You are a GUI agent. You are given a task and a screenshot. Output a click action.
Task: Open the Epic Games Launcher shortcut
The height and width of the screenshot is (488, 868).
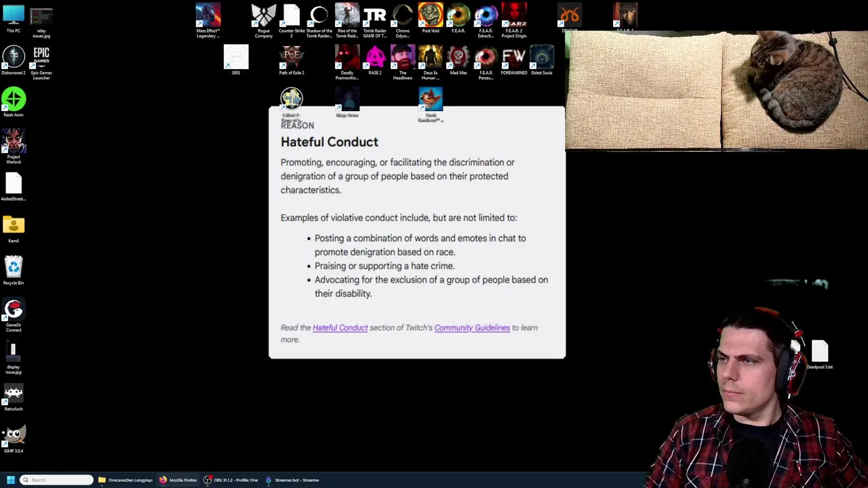pyautogui.click(x=41, y=63)
